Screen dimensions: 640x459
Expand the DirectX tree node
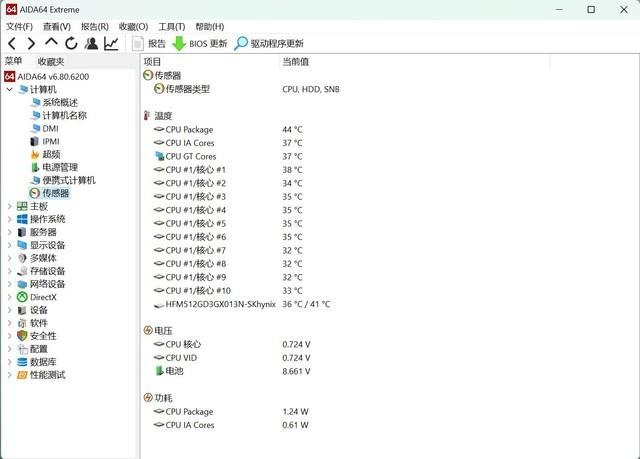10,297
